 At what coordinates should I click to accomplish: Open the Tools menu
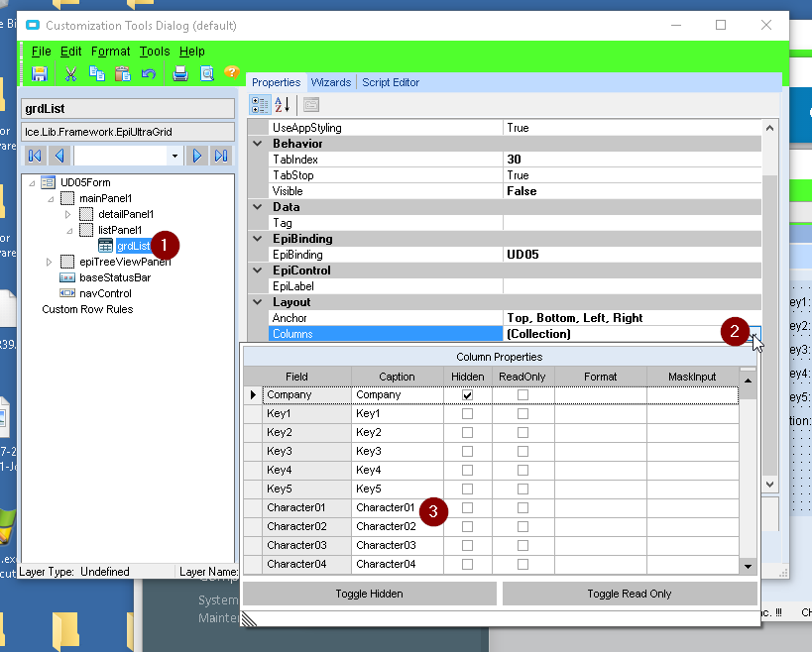click(x=155, y=52)
